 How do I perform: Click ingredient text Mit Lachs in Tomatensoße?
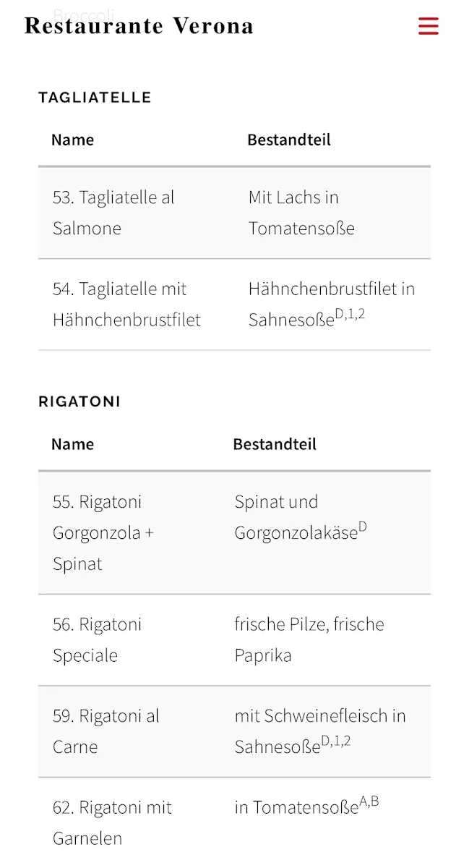tap(301, 213)
